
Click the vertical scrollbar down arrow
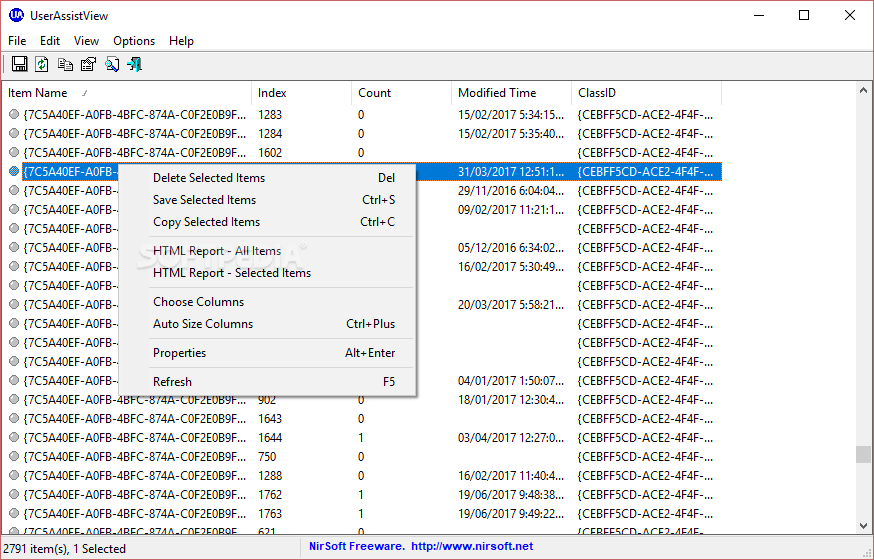coord(863,525)
